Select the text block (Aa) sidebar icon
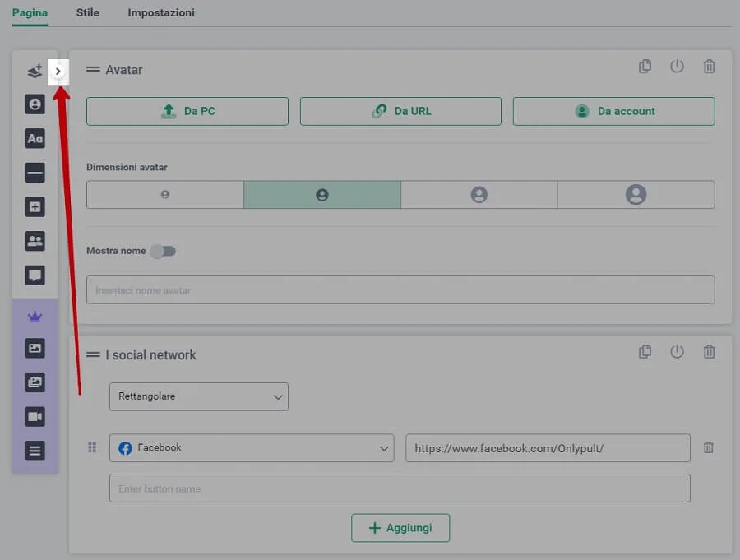The width and height of the screenshot is (740, 560). 35,139
